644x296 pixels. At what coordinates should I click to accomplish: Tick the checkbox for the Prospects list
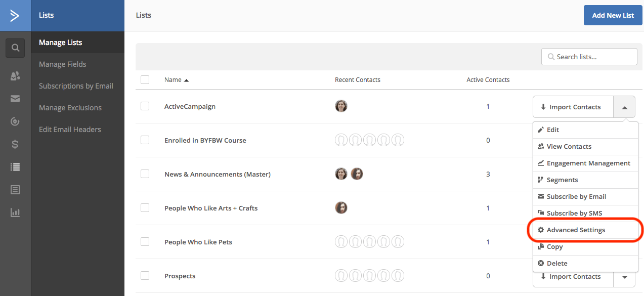[145, 276]
